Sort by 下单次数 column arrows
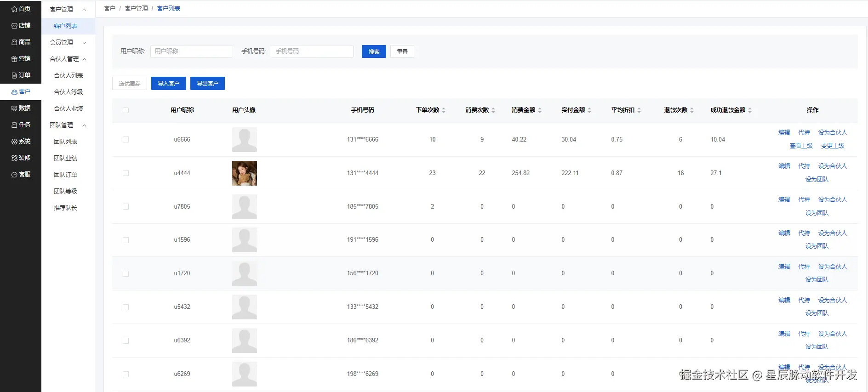 tap(444, 110)
